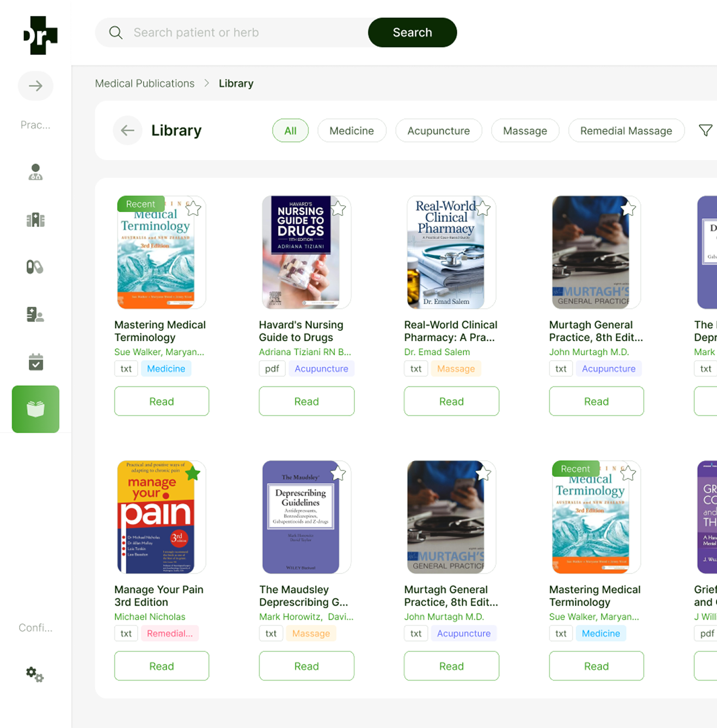Favorite Real-World Clinical Pharmacy book

[x=483, y=208]
